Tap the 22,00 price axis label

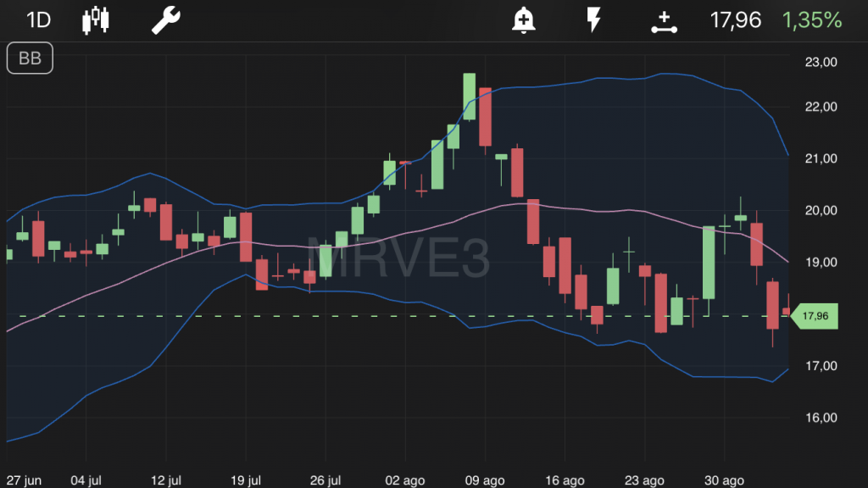(x=821, y=107)
